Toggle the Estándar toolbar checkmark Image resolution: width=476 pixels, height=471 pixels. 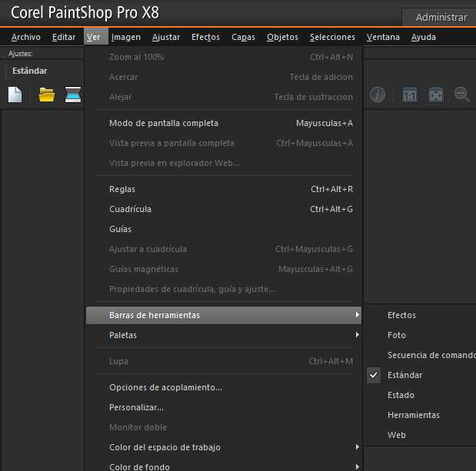point(374,375)
